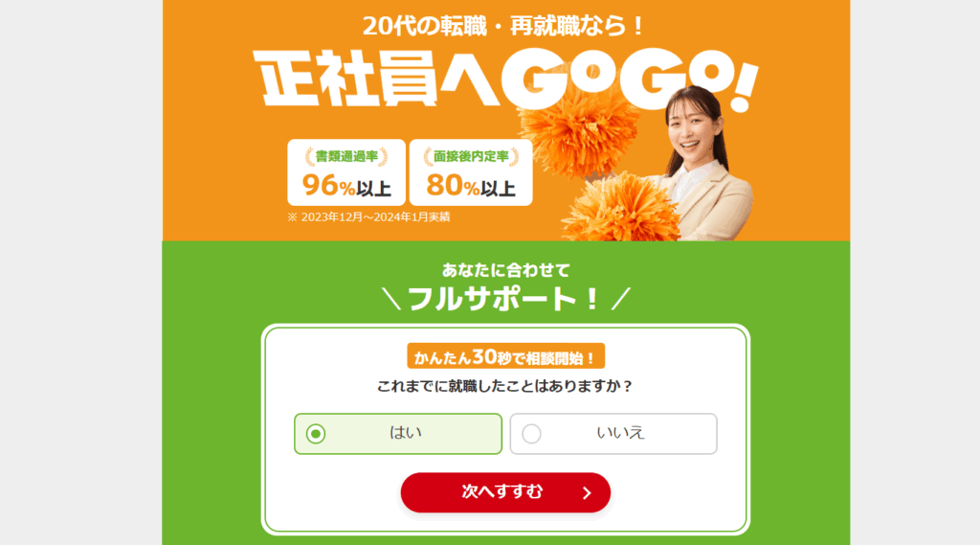Click the 正社員へGOGO! logo title
Viewport: 980px width, 545px height.
coord(507,79)
